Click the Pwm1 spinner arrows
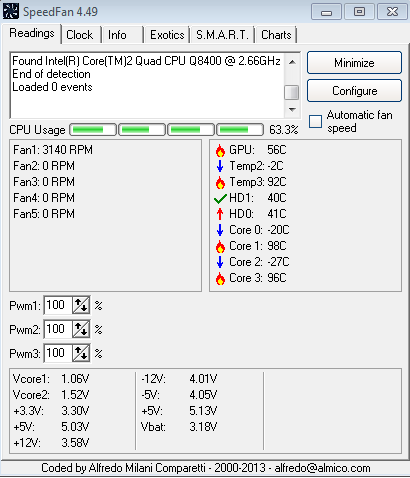This screenshot has width=410, height=478. coord(81,305)
